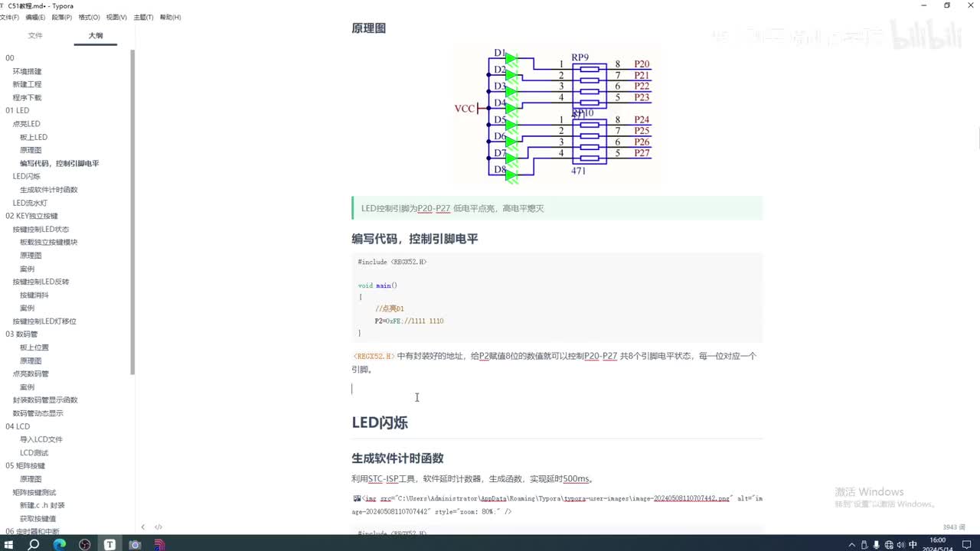This screenshot has width=980, height=551.
Task: Go to 点亮数码管 in outline
Action: coord(31,373)
